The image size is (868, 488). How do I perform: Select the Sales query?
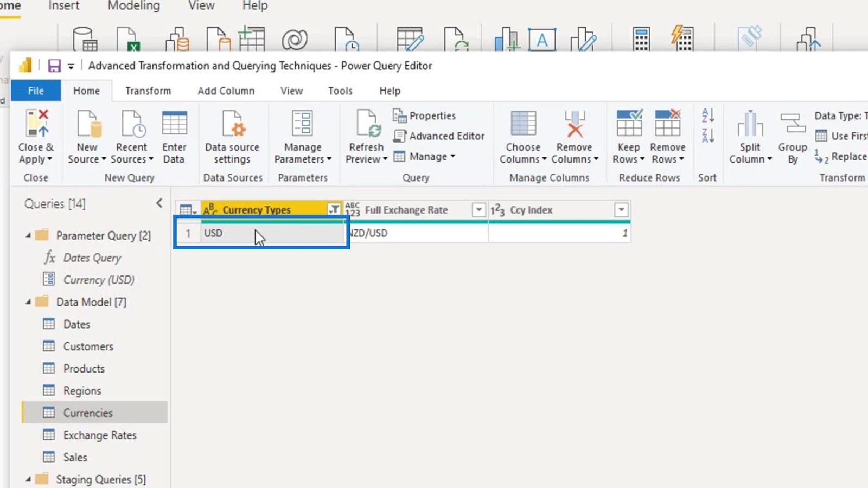[x=75, y=457]
